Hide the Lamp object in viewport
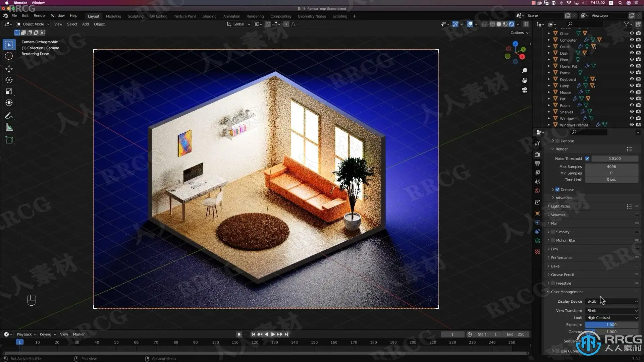The width and height of the screenshot is (644, 362). pos(632,85)
